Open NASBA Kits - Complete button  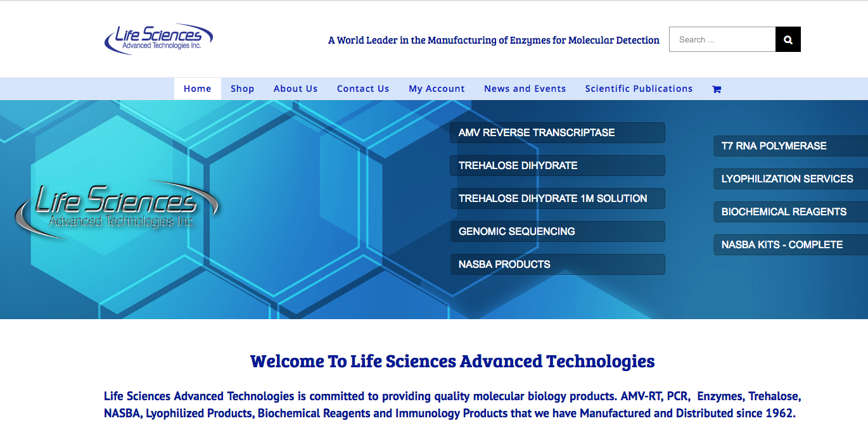point(791,244)
